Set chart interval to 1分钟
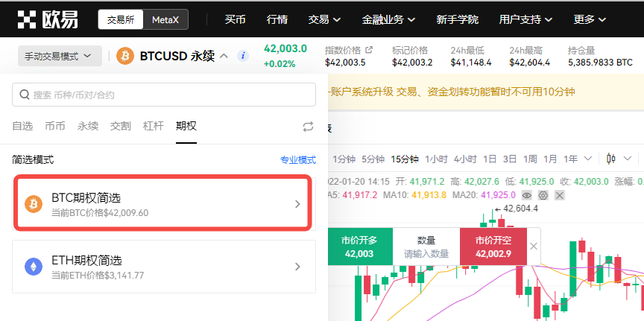Image resolution: width=644 pixels, height=321 pixels. pos(344,159)
